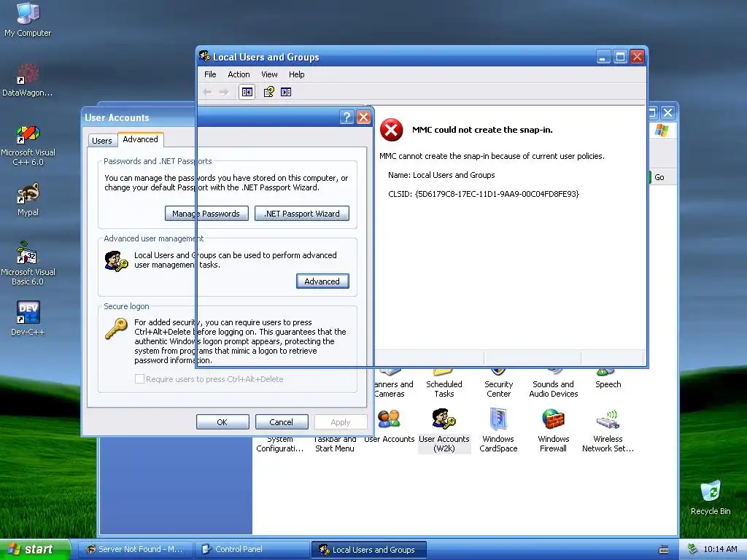Screen dimensions: 747x560
Task: Click the Manage Passwords button
Action: point(206,214)
